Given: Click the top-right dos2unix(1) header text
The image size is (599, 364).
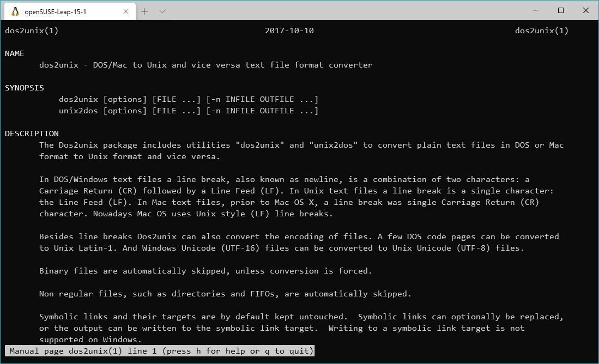Looking at the screenshot, I should [542, 31].
